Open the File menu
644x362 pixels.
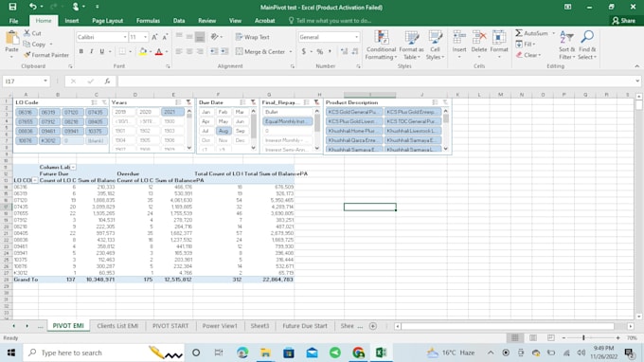point(13,21)
